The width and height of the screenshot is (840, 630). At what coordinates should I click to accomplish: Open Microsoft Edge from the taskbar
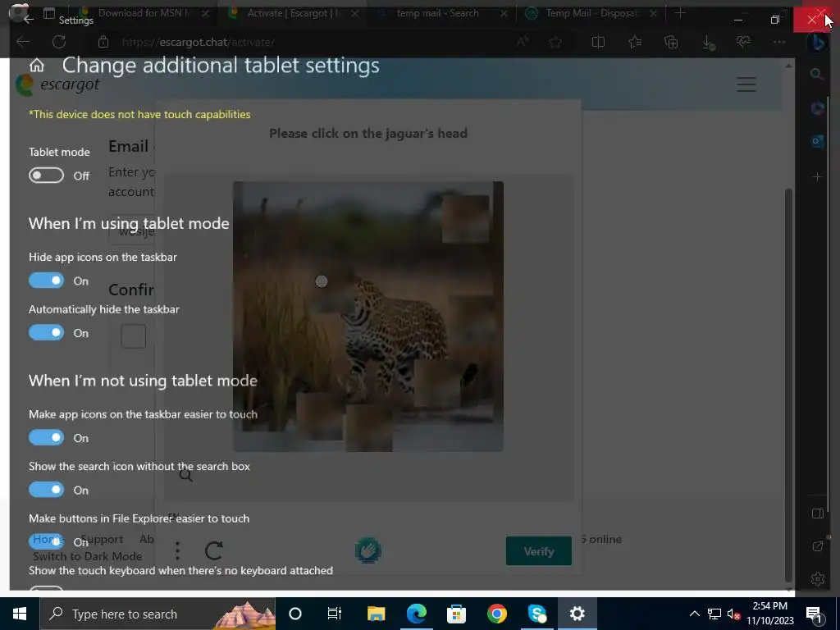tap(416, 614)
